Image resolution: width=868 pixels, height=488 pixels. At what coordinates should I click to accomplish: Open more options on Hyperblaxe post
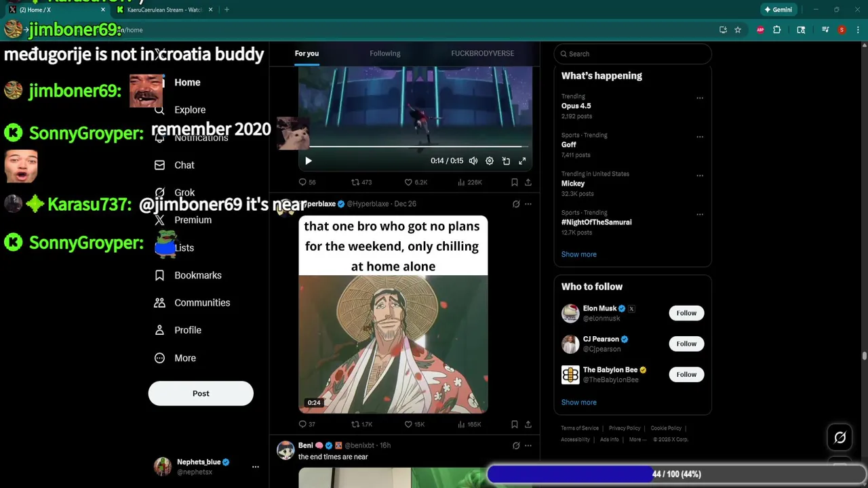tap(528, 204)
